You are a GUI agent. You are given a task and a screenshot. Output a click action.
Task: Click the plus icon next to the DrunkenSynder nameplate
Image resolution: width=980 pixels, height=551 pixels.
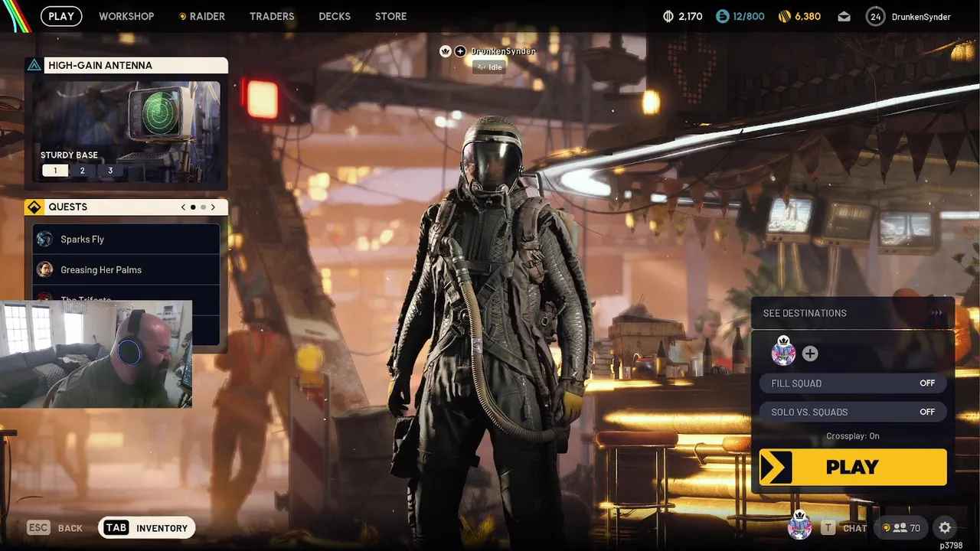[460, 51]
